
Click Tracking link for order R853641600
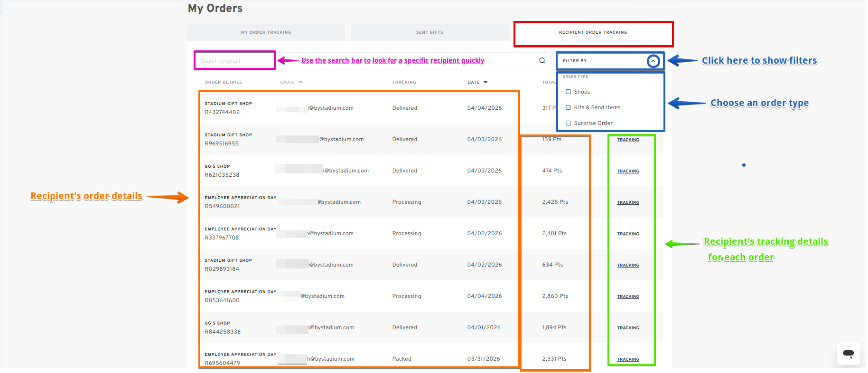[x=628, y=296]
